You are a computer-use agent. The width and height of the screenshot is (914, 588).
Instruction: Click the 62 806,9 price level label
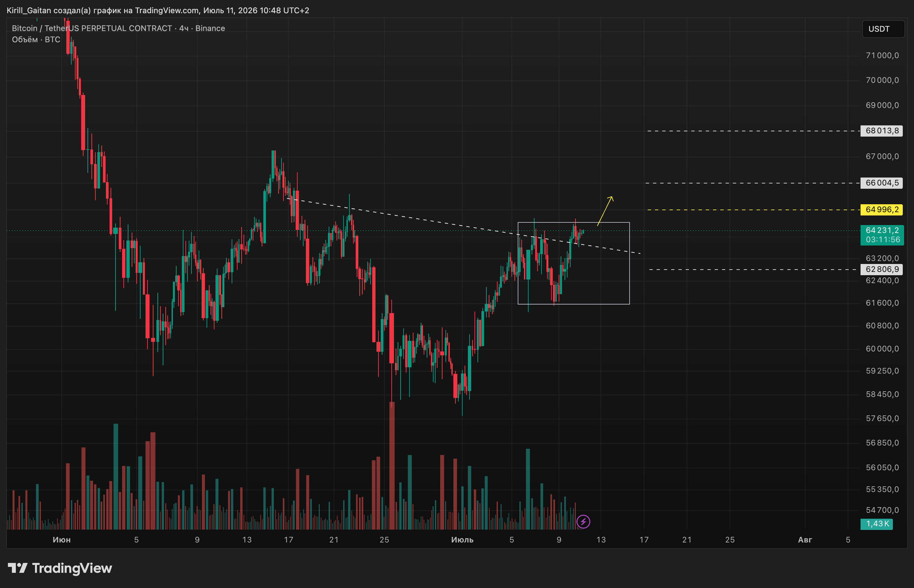coord(882,270)
